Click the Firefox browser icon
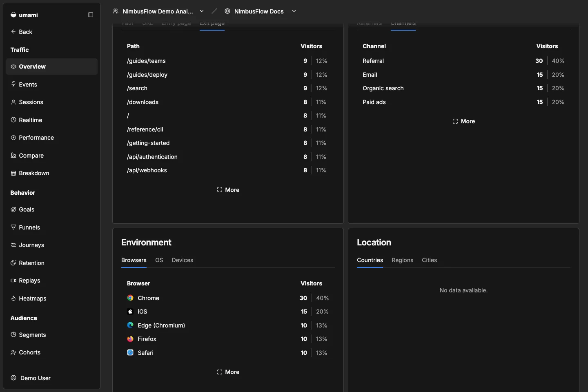Viewport: 588px width, 392px height. (x=130, y=339)
